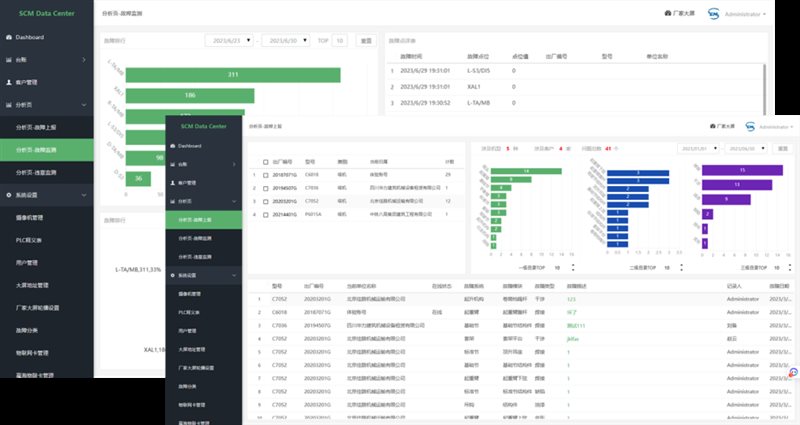Click the analysis chart icon in back window sidebar
The width and height of the screenshot is (800, 425).
click(x=9, y=105)
